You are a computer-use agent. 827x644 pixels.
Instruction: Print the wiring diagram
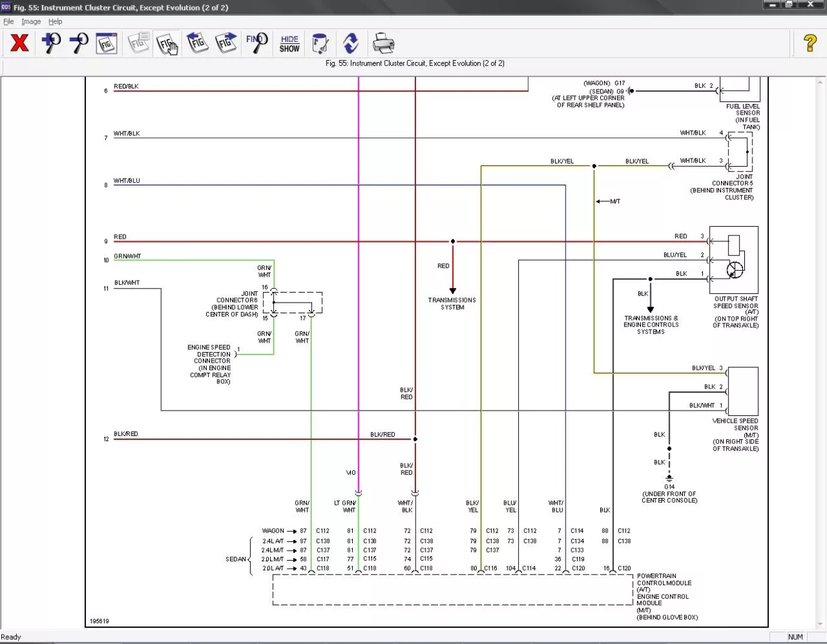pos(383,43)
